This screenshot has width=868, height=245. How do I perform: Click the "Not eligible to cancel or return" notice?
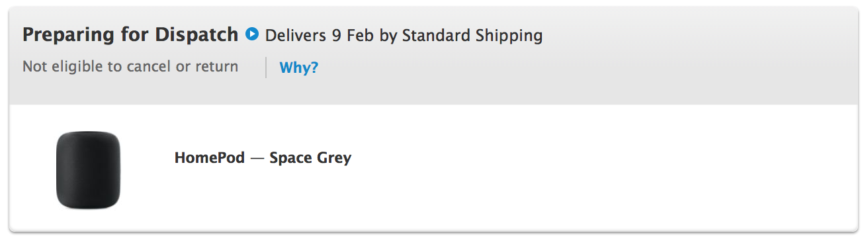point(130,67)
